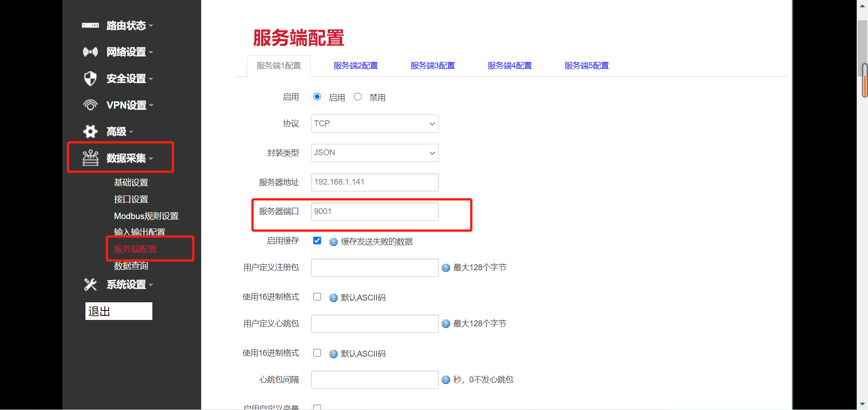The height and width of the screenshot is (410, 868).
Task: Open the 数据查询 page
Action: coord(131,266)
